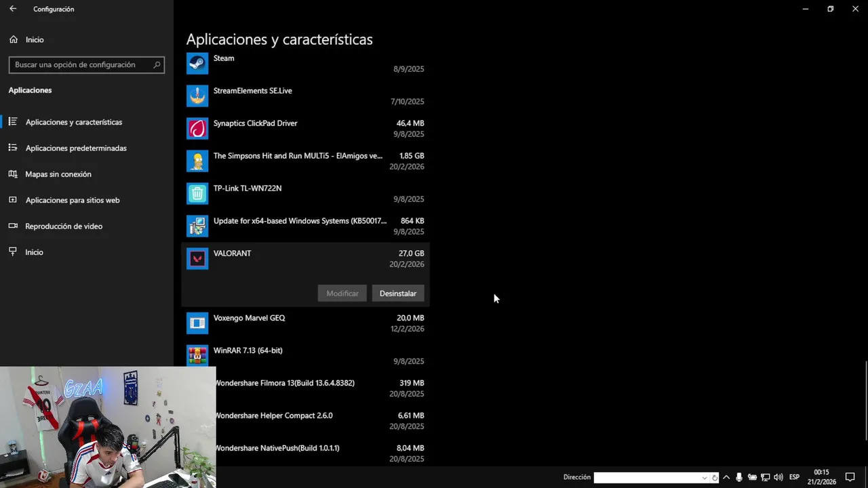Click the 46,4 MB Synaptics size value
This screenshot has height=488, width=868.
click(410, 123)
